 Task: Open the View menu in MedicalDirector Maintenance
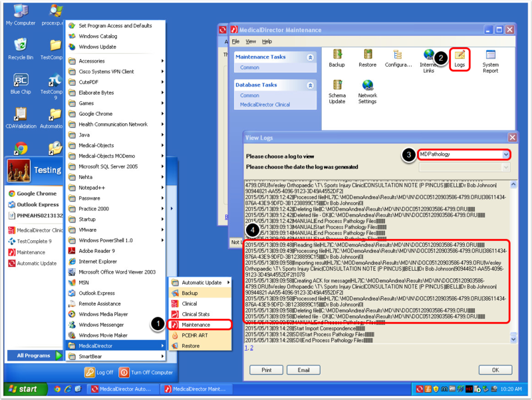(x=251, y=41)
